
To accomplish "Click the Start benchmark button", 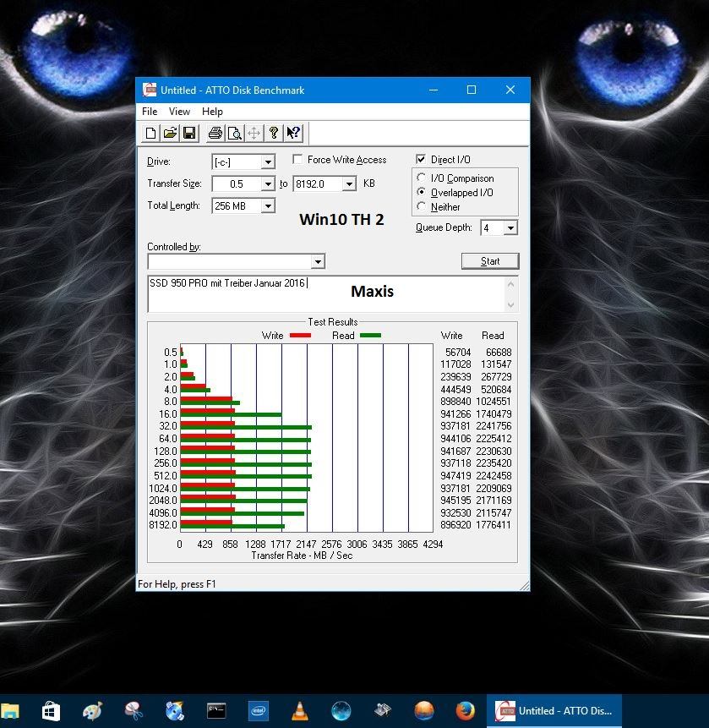I will coord(490,261).
